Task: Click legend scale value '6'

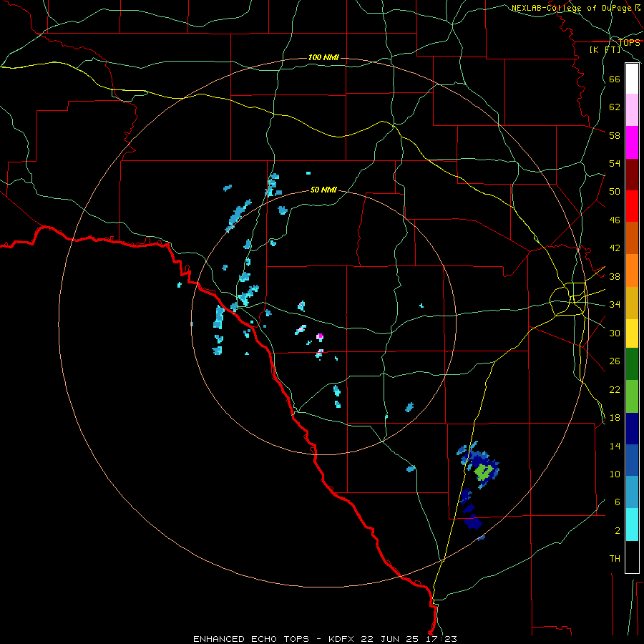Action: pos(618,502)
